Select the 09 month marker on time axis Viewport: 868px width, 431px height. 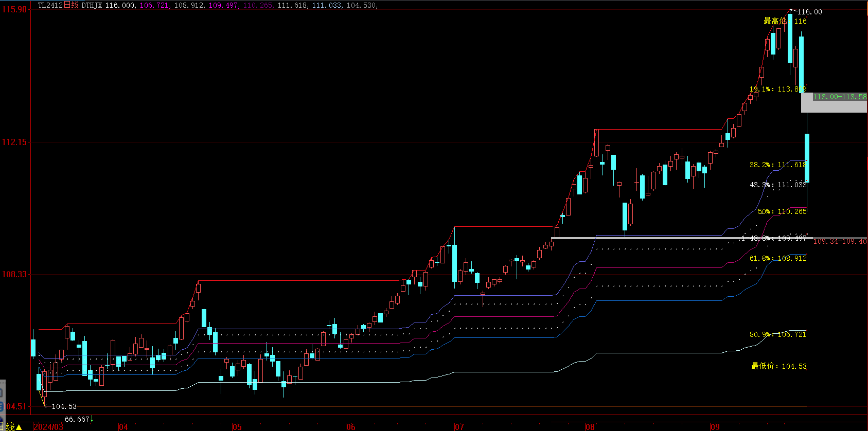[715, 427]
